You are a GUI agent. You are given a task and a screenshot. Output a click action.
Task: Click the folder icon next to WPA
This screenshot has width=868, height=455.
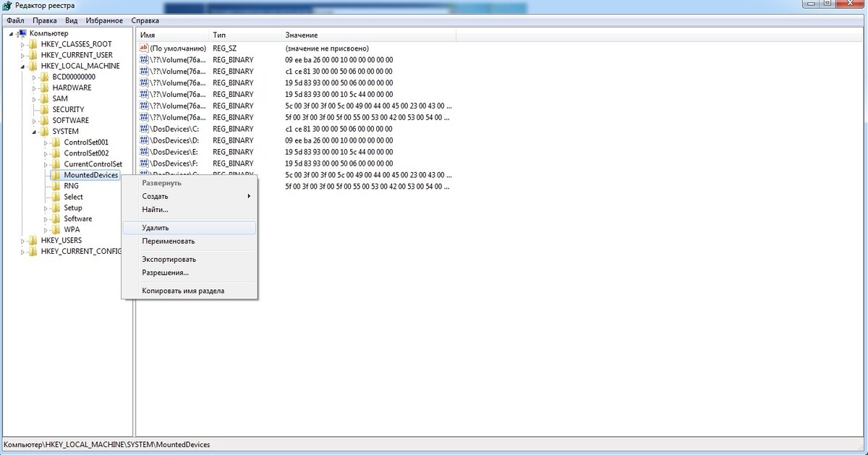tap(56, 229)
